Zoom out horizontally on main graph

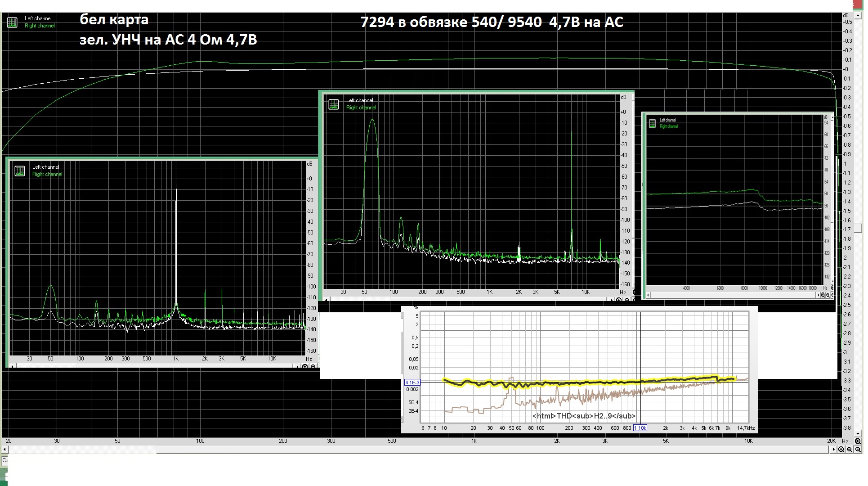849,449
